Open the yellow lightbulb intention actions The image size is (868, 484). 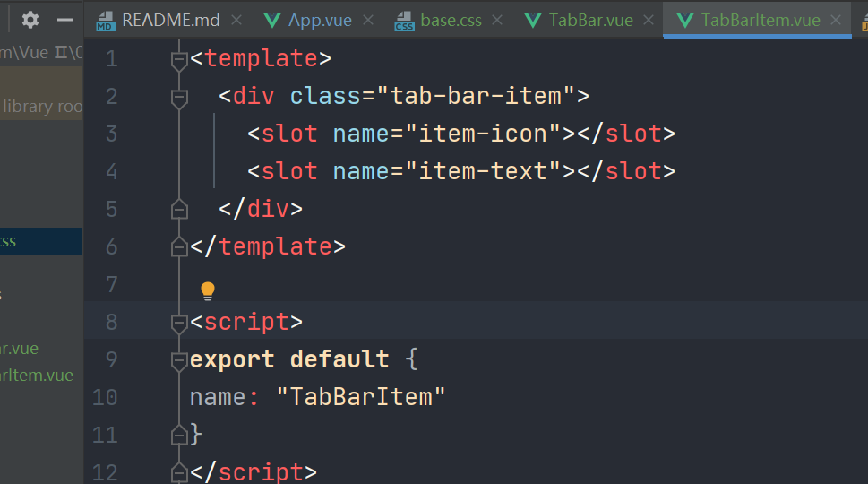[x=208, y=290]
